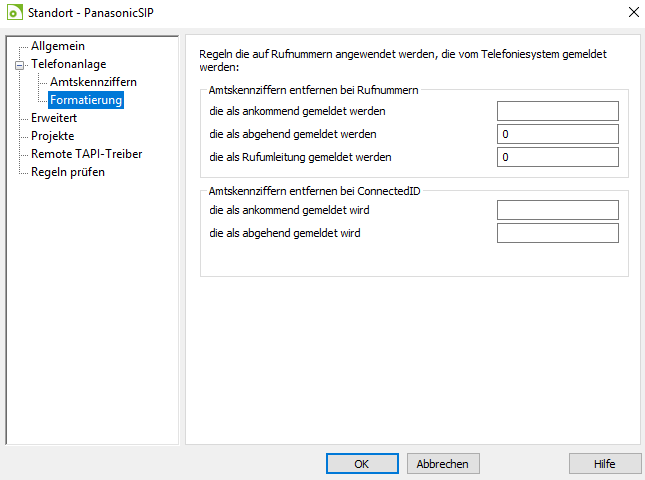Click the Rufumleitung gemeldet werden field
The image size is (645, 480).
tap(557, 157)
